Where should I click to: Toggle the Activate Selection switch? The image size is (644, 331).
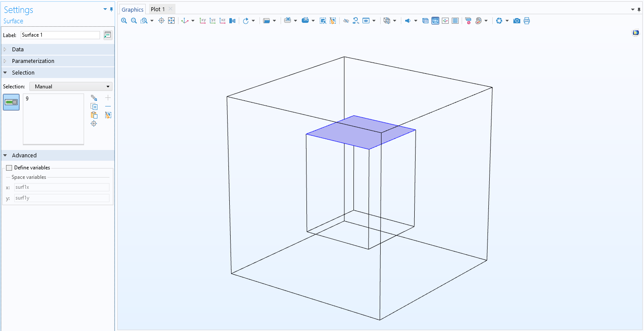[x=11, y=102]
